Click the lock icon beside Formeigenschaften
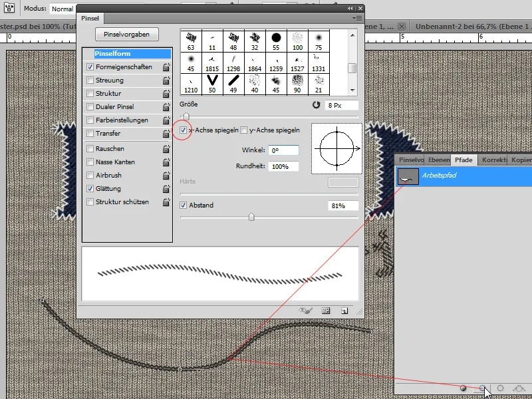 tap(166, 67)
